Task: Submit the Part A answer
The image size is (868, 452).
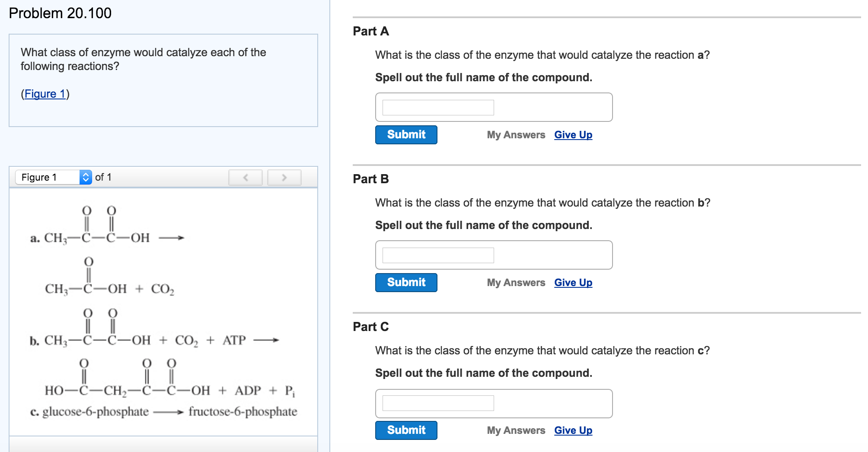Action: click(x=406, y=135)
